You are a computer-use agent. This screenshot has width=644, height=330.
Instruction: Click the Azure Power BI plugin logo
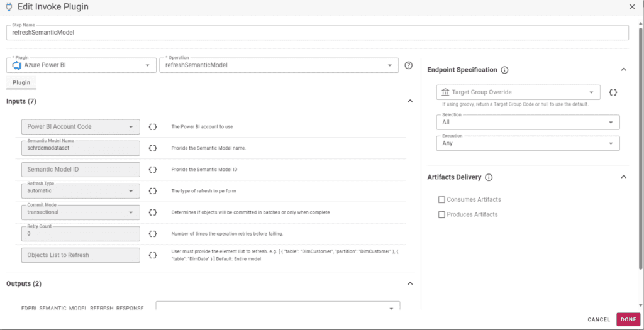click(17, 65)
